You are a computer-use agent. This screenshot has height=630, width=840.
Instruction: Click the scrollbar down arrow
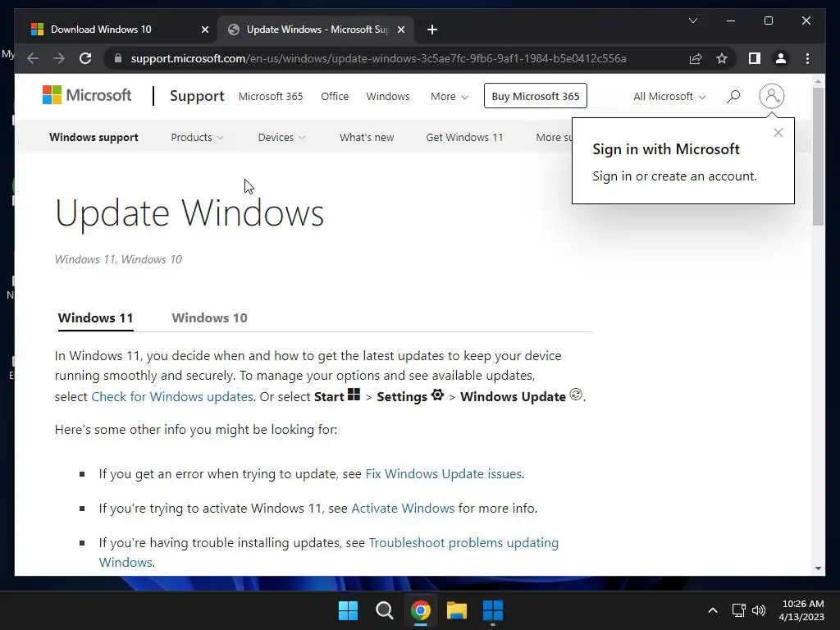tap(818, 568)
